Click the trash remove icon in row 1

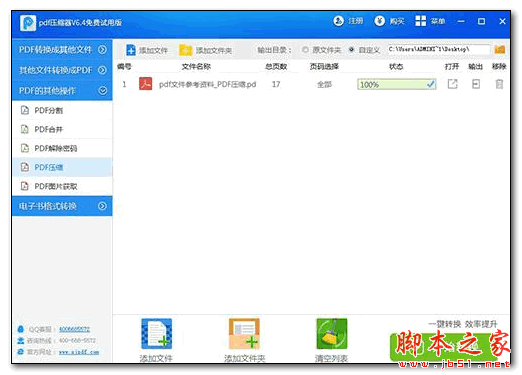coord(499,84)
